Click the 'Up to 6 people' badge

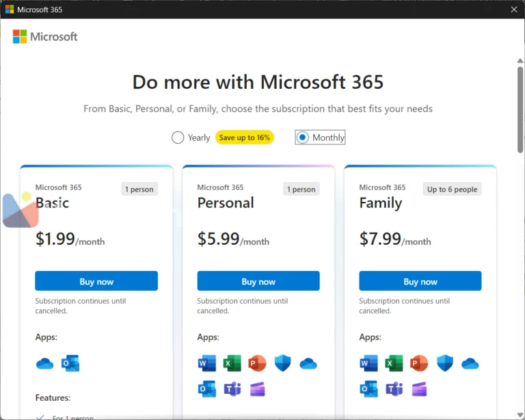pyautogui.click(x=452, y=189)
